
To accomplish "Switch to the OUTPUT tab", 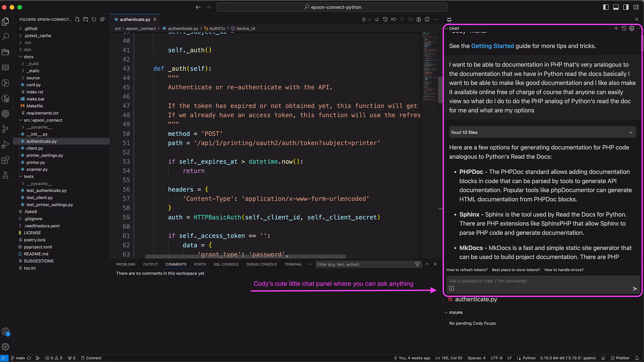I will coord(151,264).
